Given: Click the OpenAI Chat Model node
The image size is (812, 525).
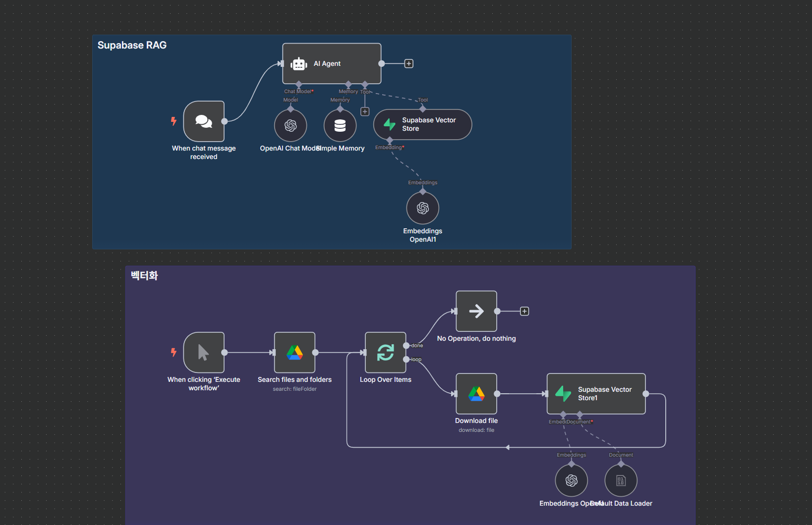Looking at the screenshot, I should [x=290, y=126].
